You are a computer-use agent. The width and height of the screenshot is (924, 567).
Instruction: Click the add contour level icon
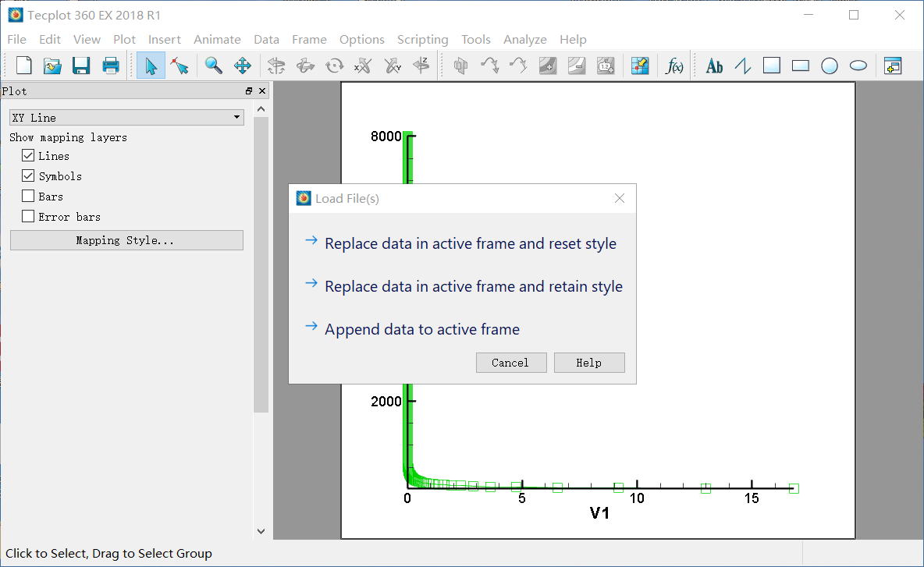(548, 66)
